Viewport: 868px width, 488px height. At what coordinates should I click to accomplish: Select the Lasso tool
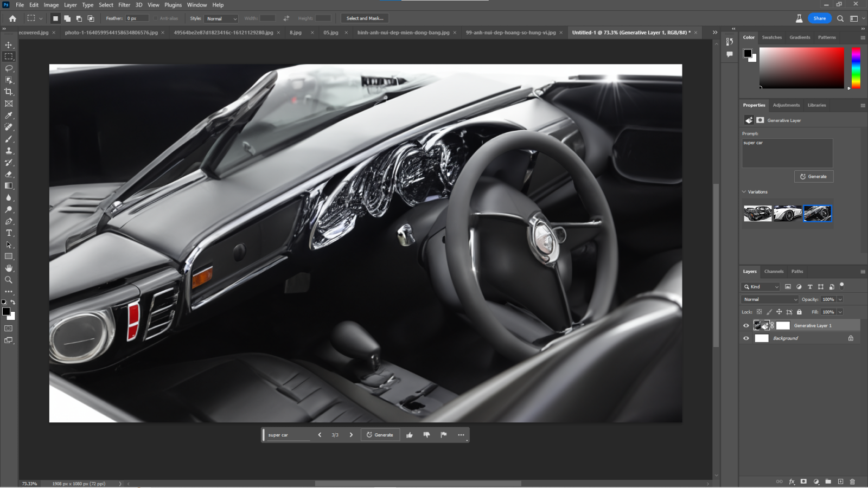pos(9,68)
